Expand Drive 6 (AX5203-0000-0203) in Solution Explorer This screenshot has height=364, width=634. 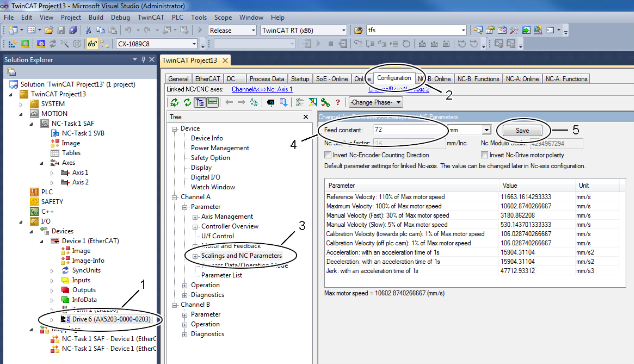pyautogui.click(x=52, y=320)
